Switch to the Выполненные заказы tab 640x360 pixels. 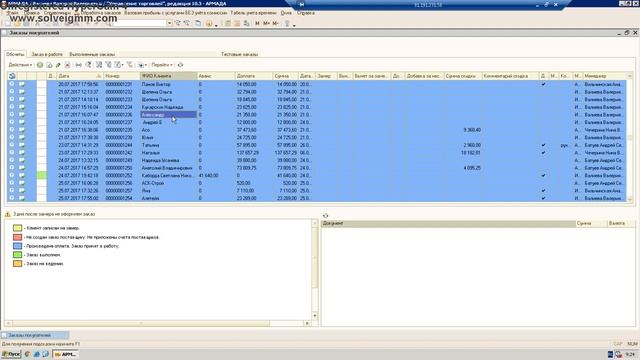tap(92, 54)
